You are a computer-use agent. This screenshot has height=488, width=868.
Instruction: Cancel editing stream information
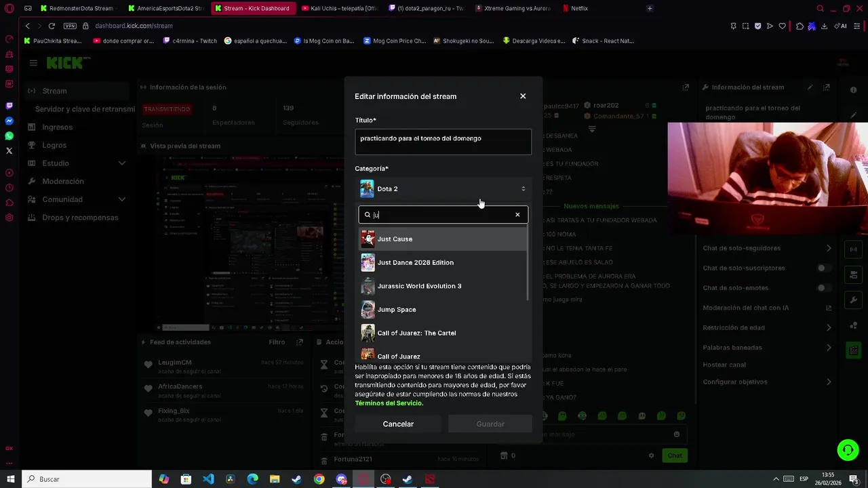pos(398,424)
